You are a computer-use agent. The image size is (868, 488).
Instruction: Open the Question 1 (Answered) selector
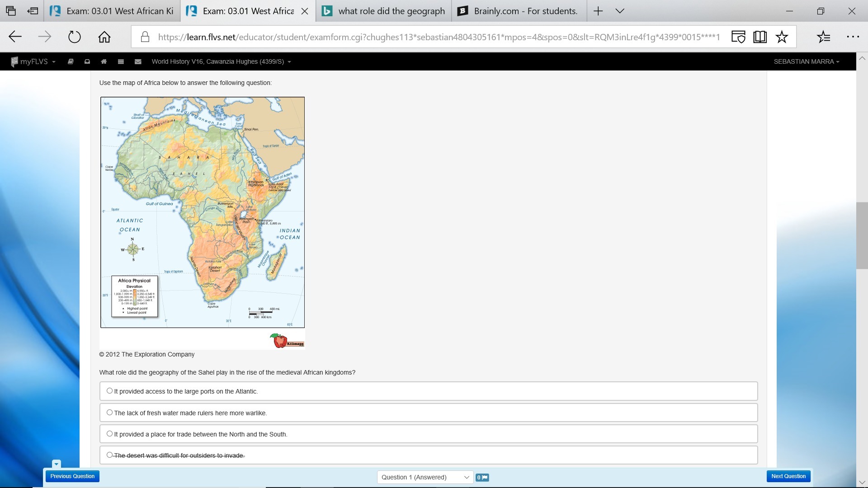(x=425, y=477)
